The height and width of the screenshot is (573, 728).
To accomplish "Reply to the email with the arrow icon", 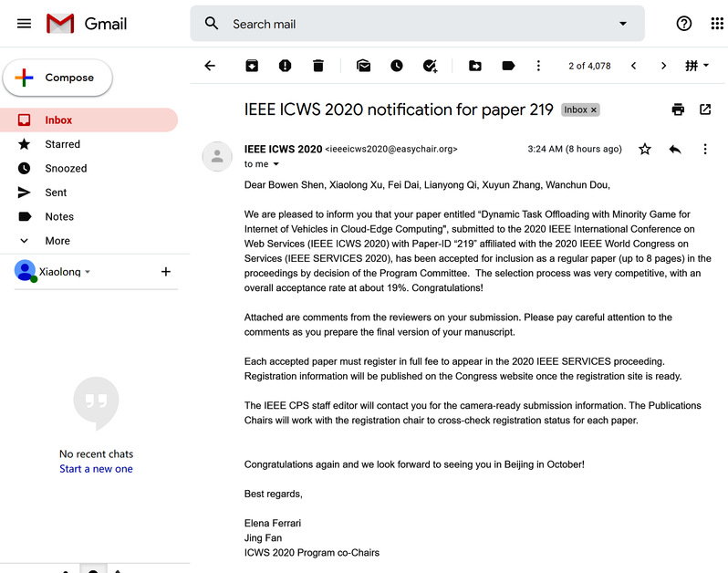I will 675,149.
